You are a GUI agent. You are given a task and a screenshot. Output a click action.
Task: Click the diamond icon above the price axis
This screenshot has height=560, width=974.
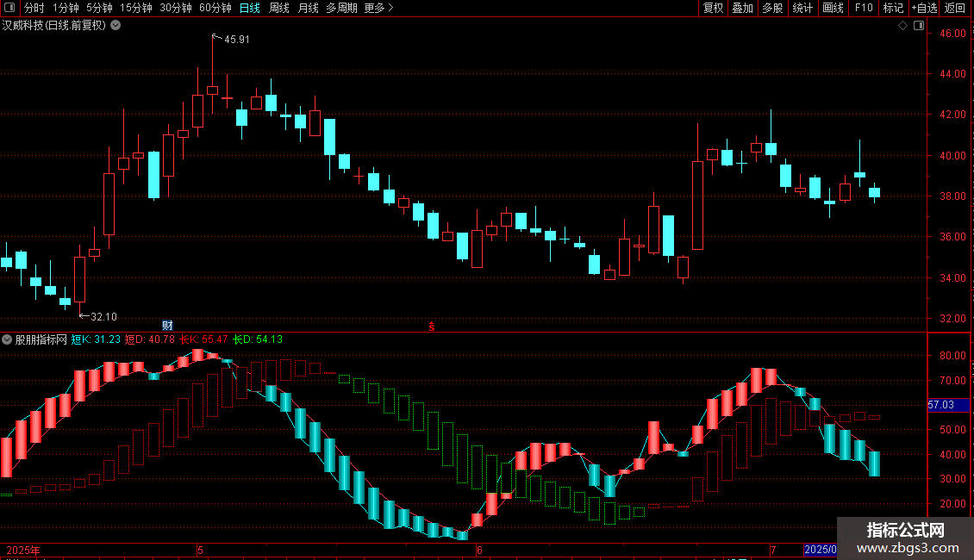pos(902,26)
